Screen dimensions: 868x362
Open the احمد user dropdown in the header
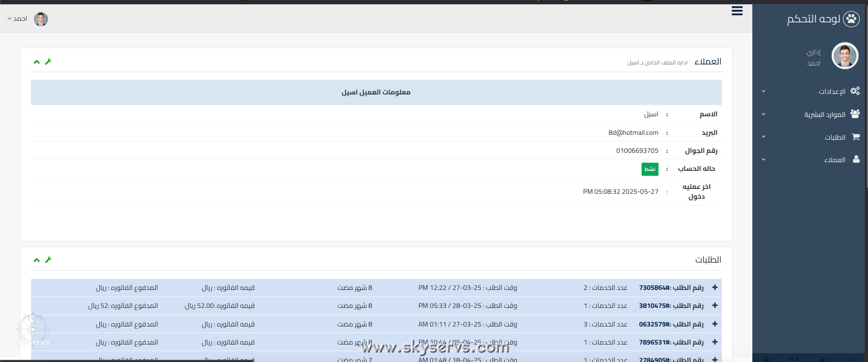coord(17,19)
